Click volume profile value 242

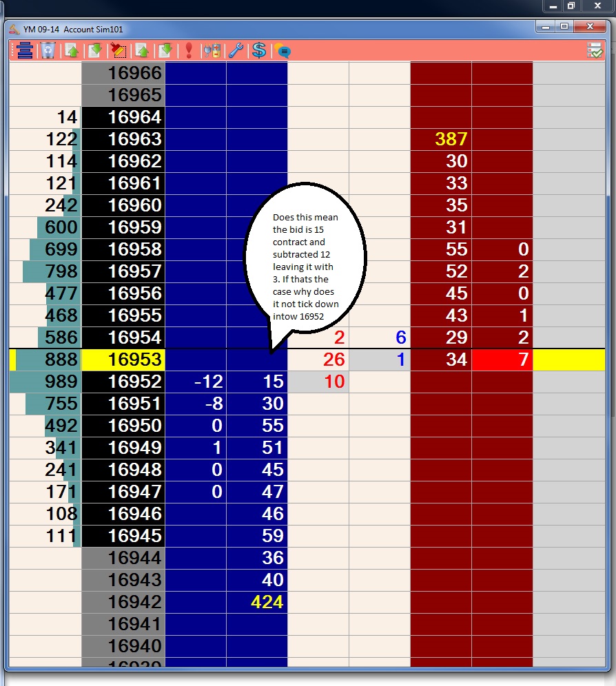[x=45, y=205]
